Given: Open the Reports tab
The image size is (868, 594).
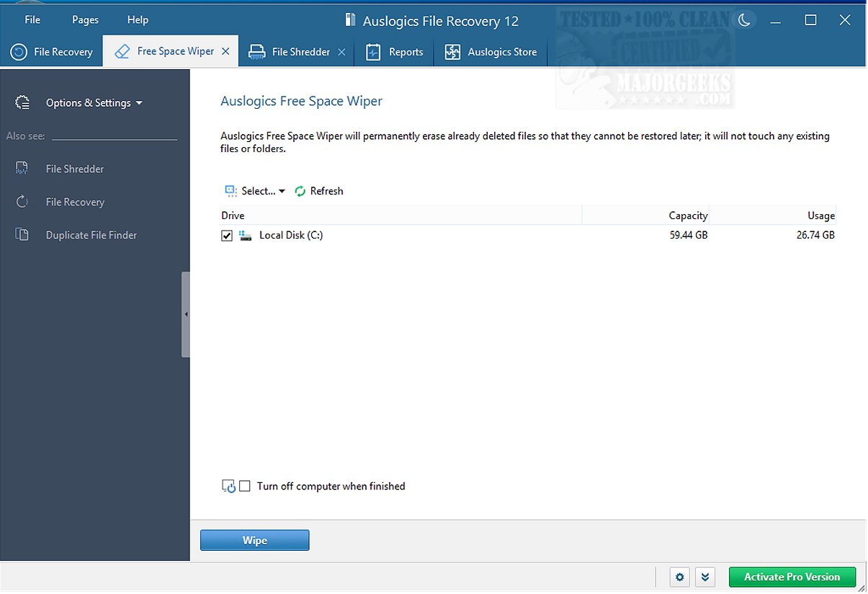Looking at the screenshot, I should 394,52.
